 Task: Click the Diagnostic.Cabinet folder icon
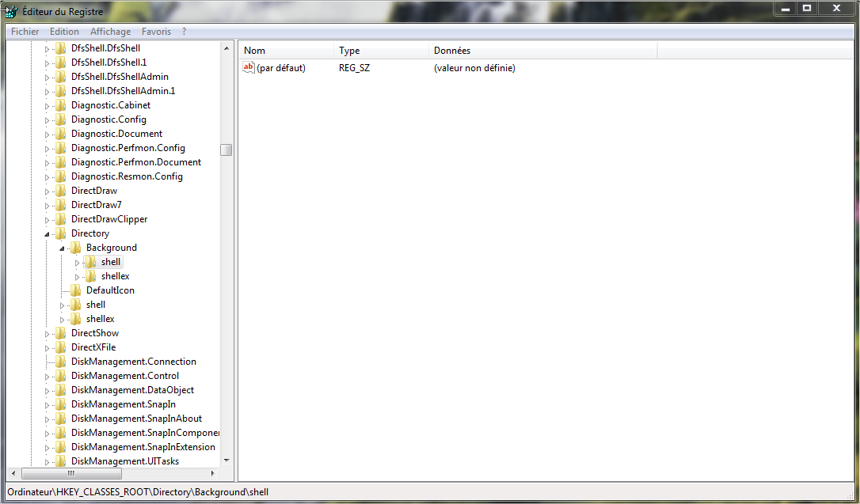(61, 105)
